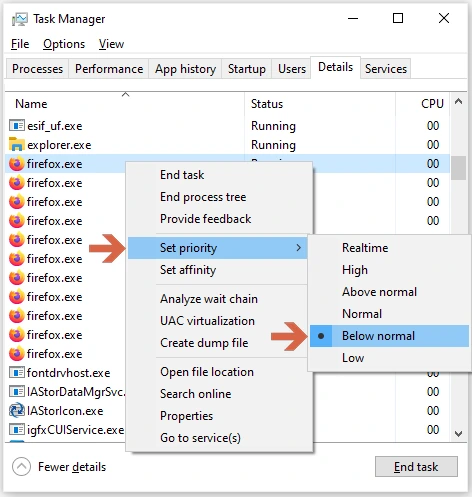Image resolution: width=472 pixels, height=497 pixels.
Task: Click the explorer.exe folder icon
Action: [x=16, y=145]
